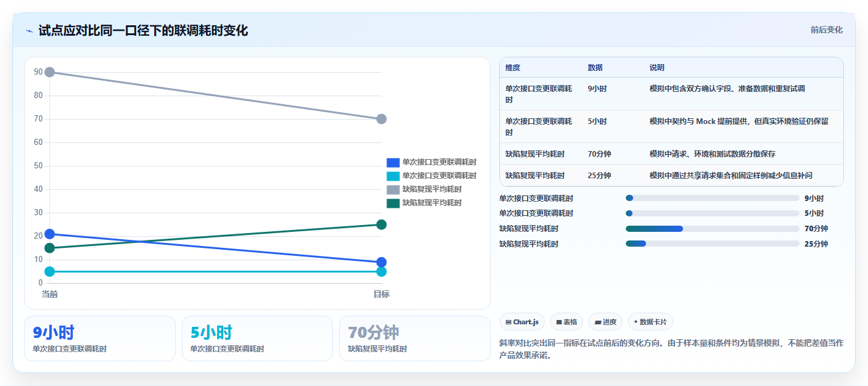Toggle the cyan legend swatch for 单次接口变更联调耗时
868x386 pixels.
coord(393,176)
